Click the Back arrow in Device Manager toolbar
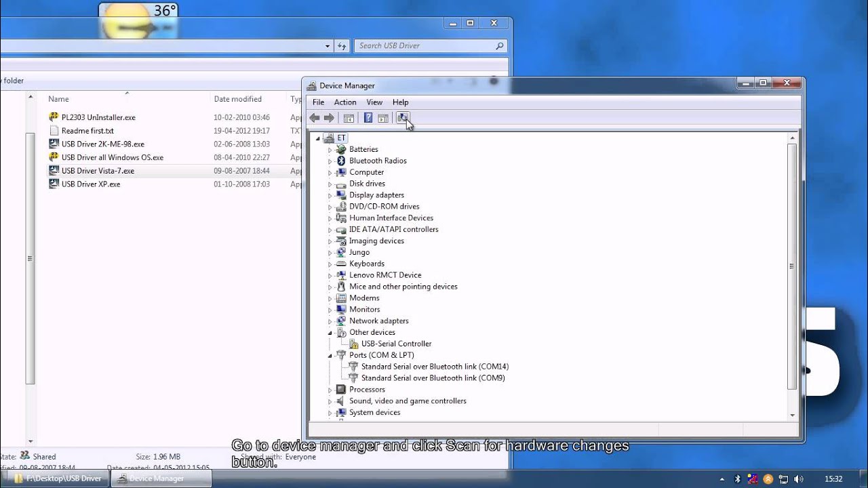The width and height of the screenshot is (868, 488). [x=315, y=118]
